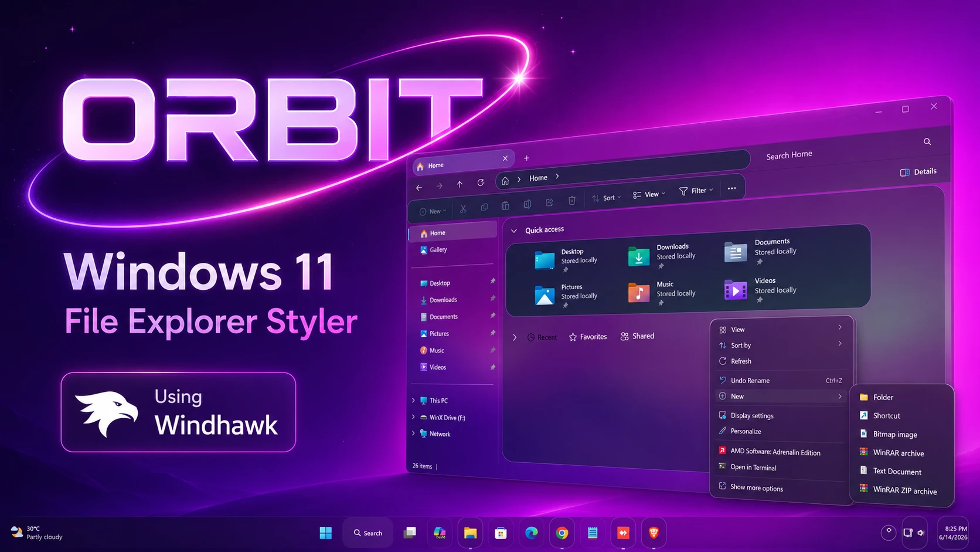Click the Refresh icon beside the address bar
Image resolution: width=980 pixels, height=552 pixels.
481,182
